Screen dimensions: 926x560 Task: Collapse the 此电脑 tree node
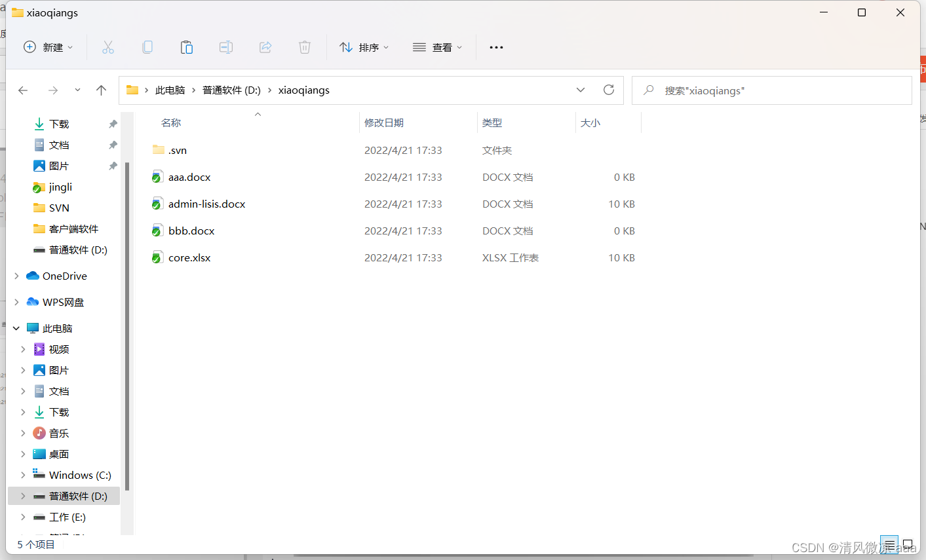[x=16, y=328]
